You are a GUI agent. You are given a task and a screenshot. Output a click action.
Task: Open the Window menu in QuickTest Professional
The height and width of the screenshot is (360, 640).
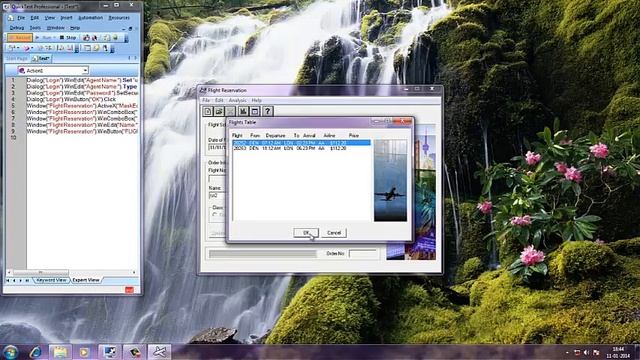point(56,28)
